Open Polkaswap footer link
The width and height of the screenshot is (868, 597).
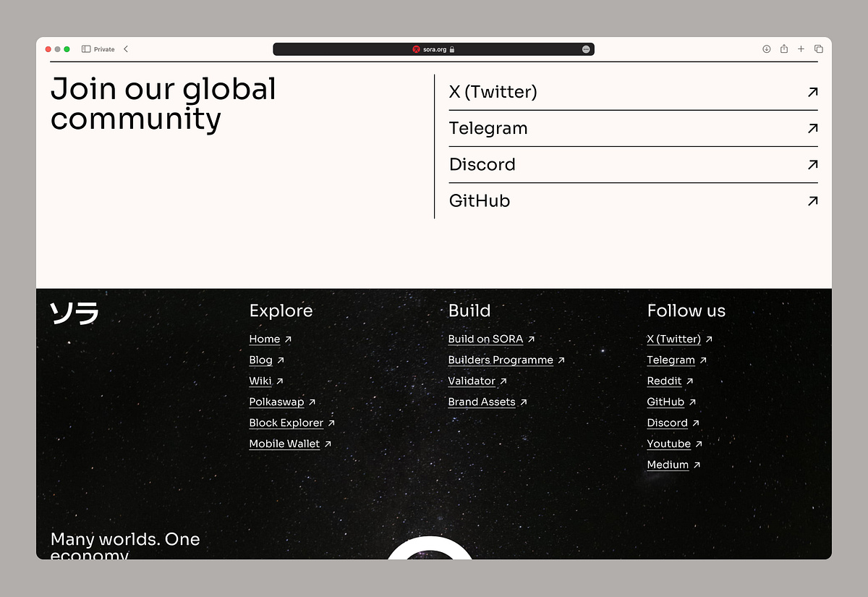pyautogui.click(x=276, y=402)
